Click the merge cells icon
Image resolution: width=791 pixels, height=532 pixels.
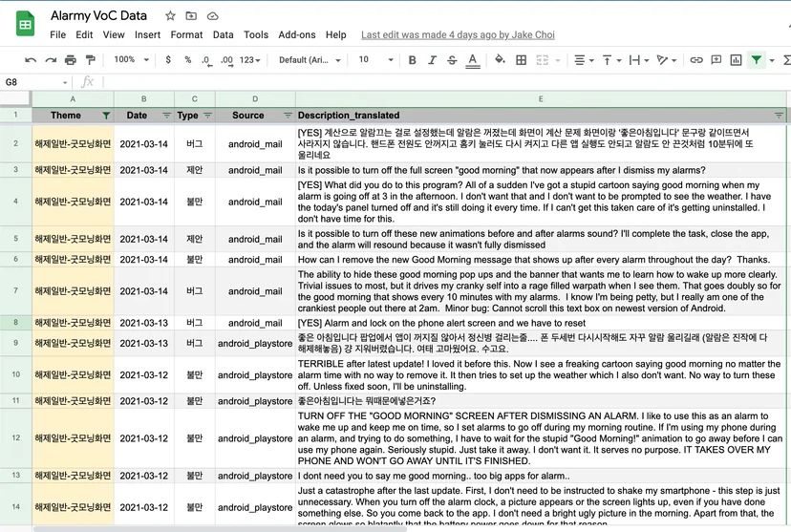(x=543, y=60)
